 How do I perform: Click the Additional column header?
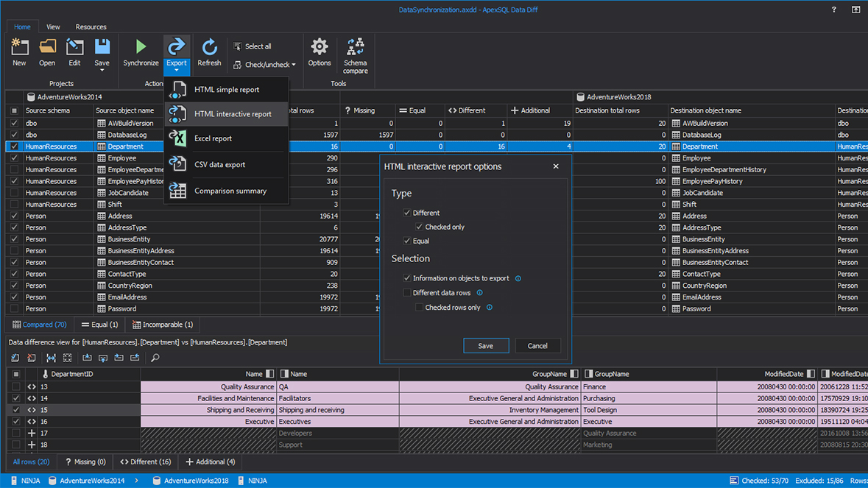pos(540,110)
